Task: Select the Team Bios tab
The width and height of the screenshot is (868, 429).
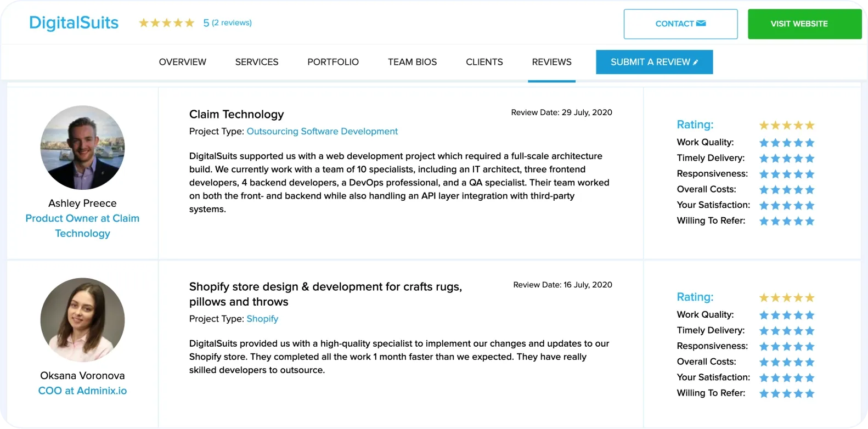Action: 412,62
